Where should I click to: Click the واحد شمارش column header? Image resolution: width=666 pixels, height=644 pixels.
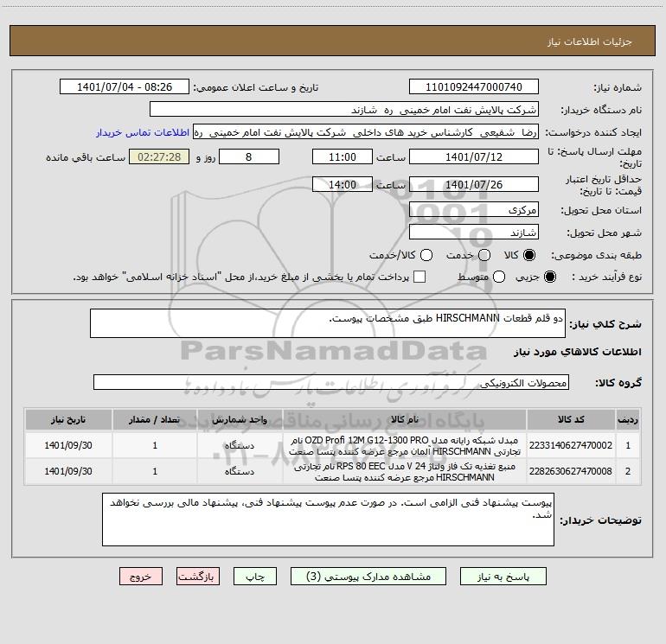pyautogui.click(x=240, y=420)
